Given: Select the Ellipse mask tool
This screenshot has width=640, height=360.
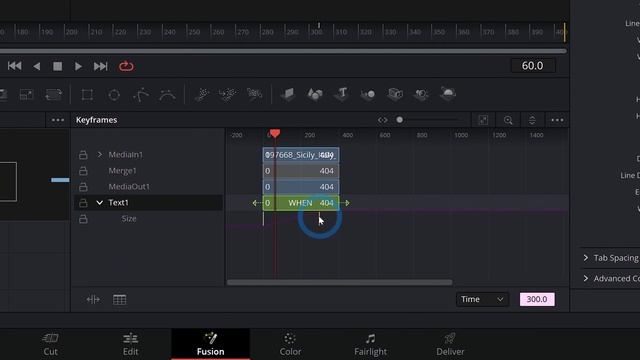Looking at the screenshot, I should 114,95.
